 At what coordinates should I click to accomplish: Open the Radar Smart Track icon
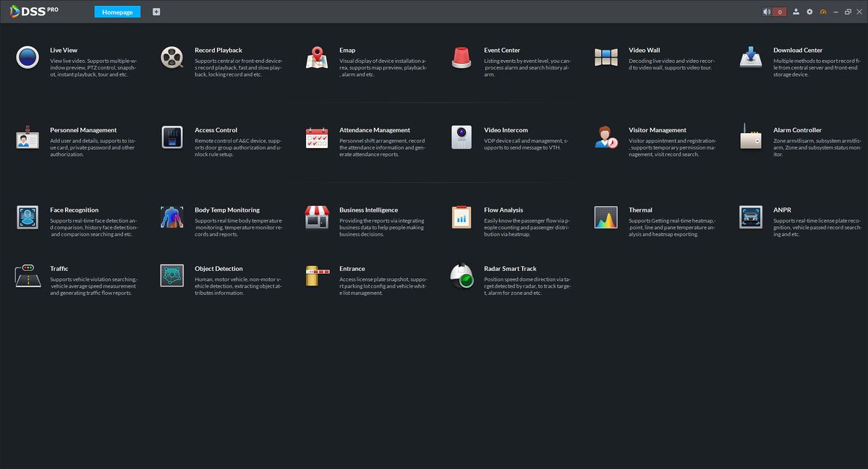pos(461,275)
